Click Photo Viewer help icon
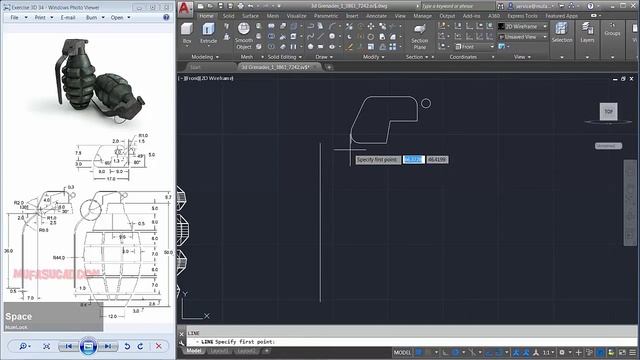The height and width of the screenshot is (360, 640). (166, 17)
